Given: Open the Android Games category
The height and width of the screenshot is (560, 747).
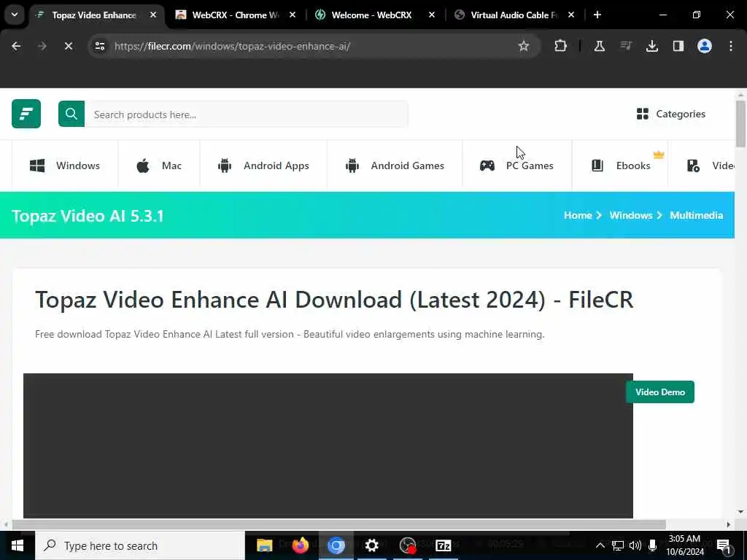Looking at the screenshot, I should click(x=395, y=166).
